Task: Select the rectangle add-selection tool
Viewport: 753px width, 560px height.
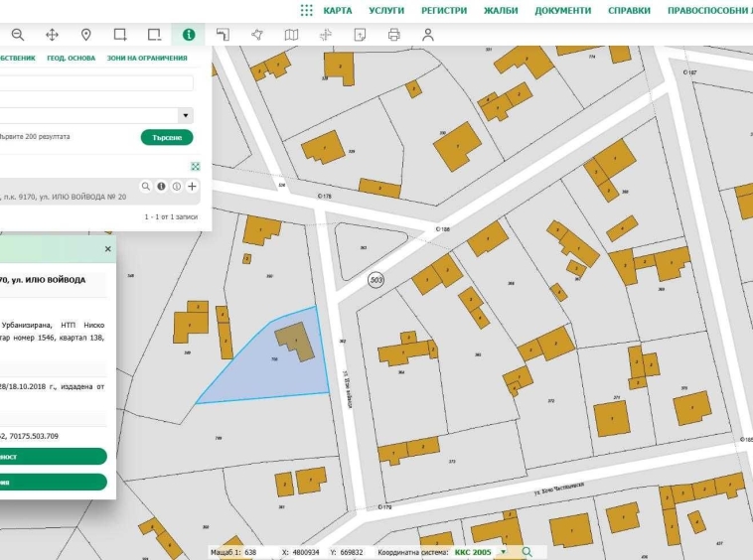Action: 120,35
